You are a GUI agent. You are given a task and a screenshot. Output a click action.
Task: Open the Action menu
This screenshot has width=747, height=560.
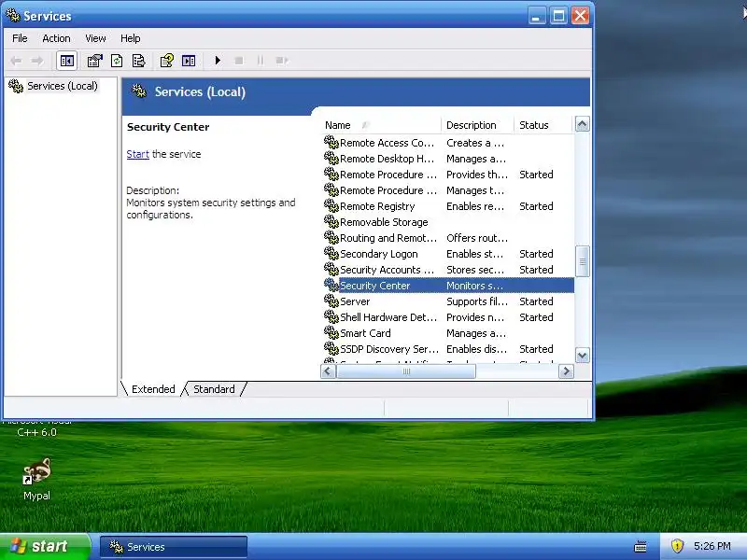pos(56,38)
